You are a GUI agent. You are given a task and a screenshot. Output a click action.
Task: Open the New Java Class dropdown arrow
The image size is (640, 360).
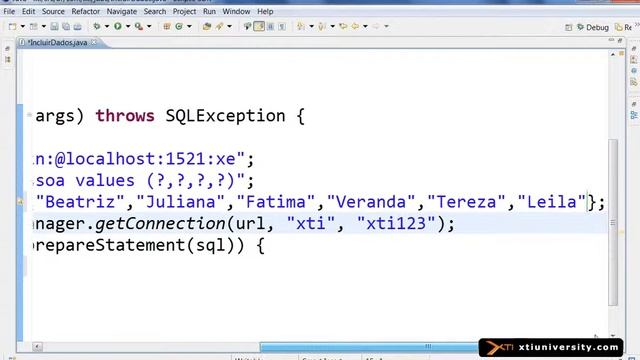189,27
